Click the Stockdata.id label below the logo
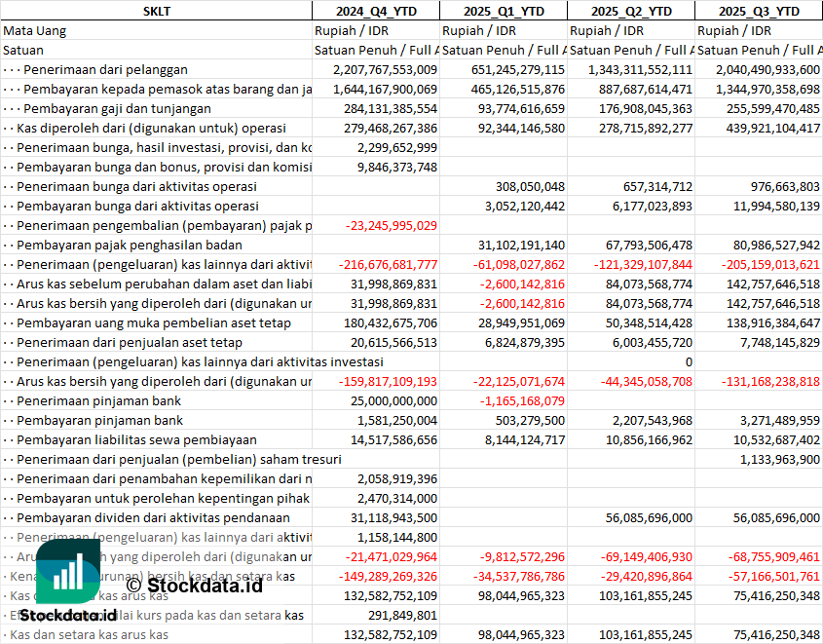Viewport: 823px width, 644px height. coord(68,616)
